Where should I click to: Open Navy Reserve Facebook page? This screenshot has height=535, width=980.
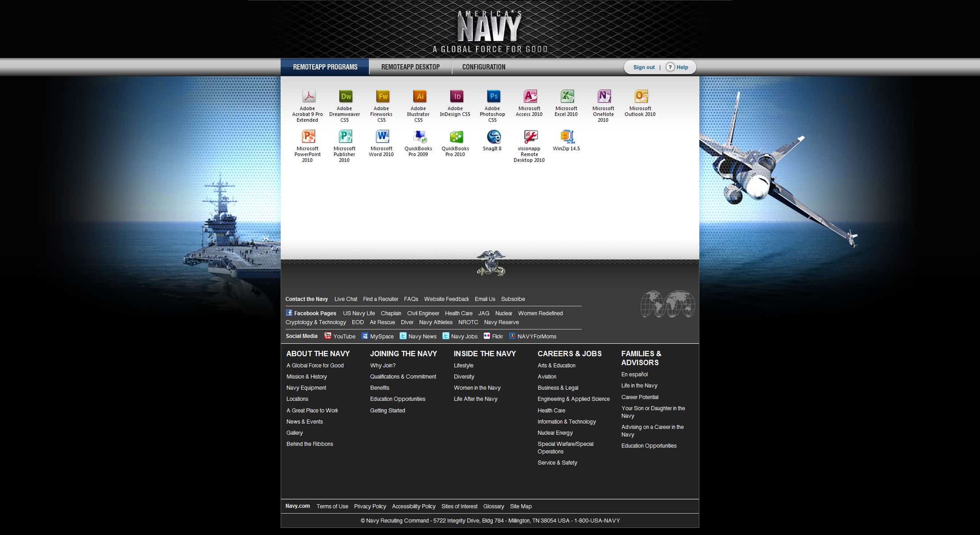click(501, 322)
